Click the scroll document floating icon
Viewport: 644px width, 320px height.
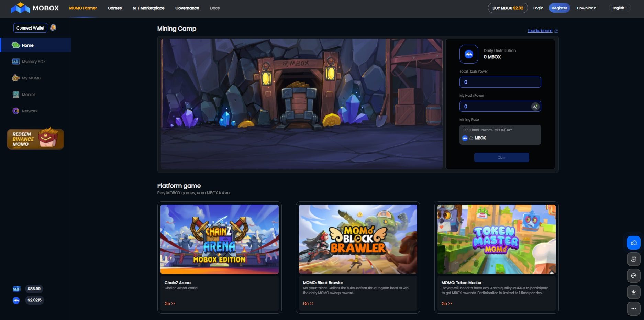(x=633, y=259)
